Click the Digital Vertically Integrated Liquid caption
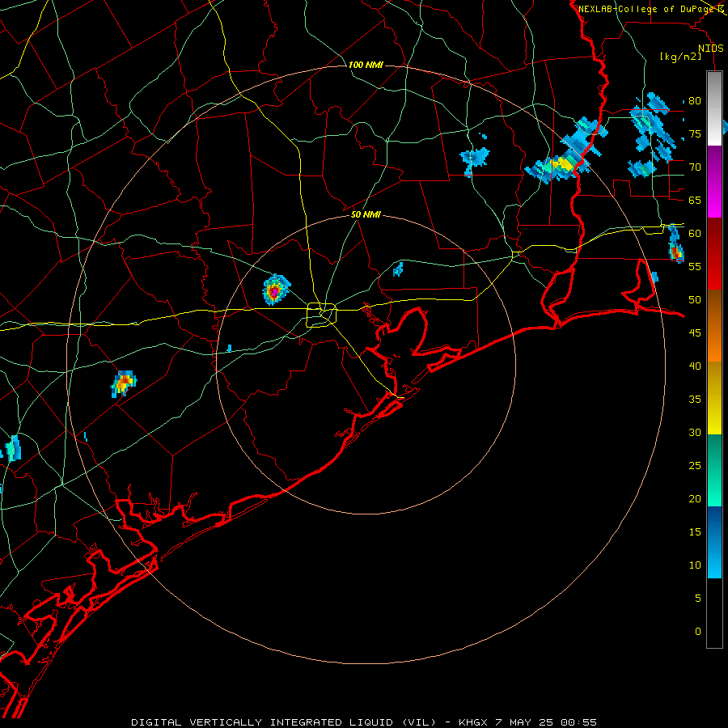This screenshot has width=728, height=728. pos(363,722)
